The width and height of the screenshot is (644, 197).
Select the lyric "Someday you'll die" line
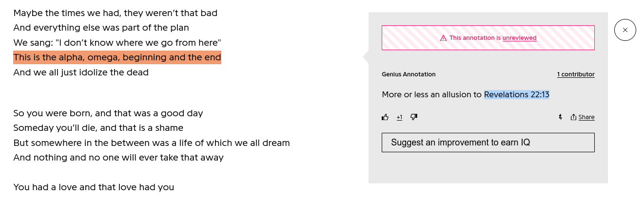(x=98, y=128)
